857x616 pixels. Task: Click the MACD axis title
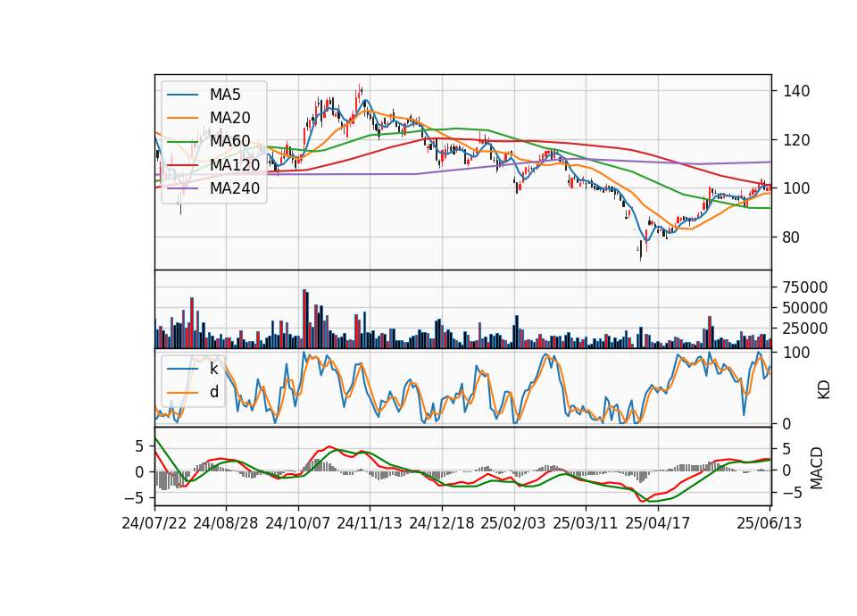click(817, 468)
